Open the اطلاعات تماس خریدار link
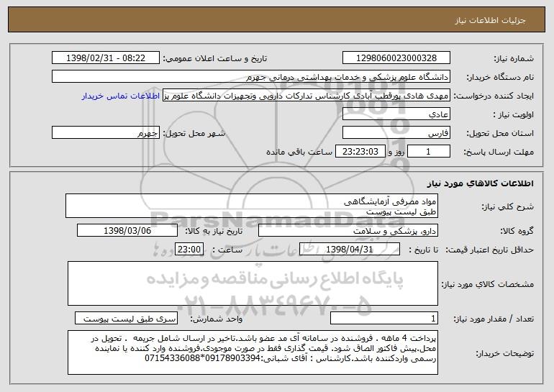 (121, 96)
